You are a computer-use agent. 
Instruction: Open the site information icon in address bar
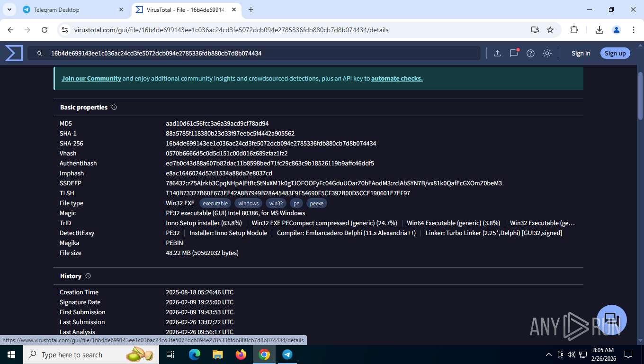coord(65,30)
